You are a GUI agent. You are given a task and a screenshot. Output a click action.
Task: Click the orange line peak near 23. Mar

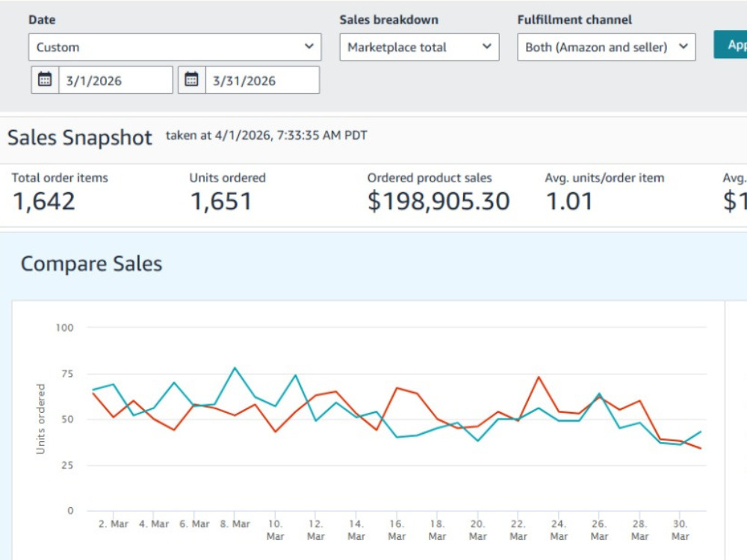point(539,377)
